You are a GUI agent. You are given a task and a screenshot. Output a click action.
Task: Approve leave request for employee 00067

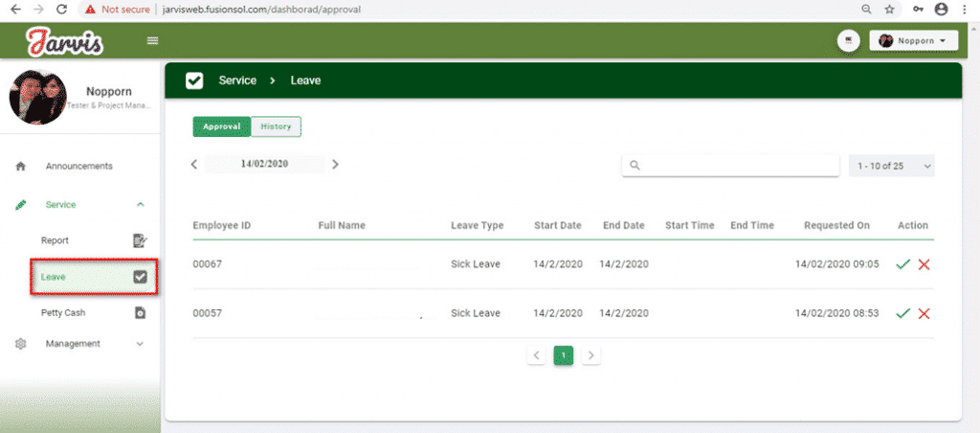[x=902, y=264]
